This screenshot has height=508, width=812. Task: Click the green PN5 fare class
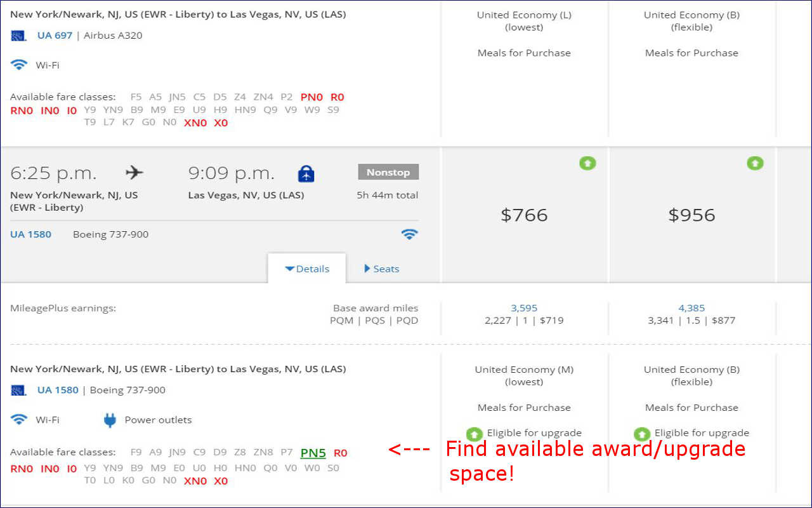[x=313, y=453]
